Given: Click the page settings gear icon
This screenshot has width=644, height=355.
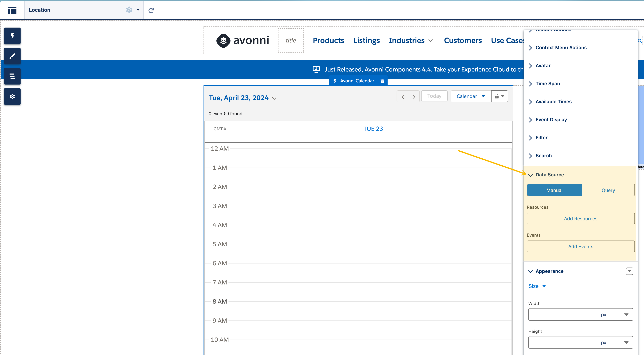Looking at the screenshot, I should [129, 10].
